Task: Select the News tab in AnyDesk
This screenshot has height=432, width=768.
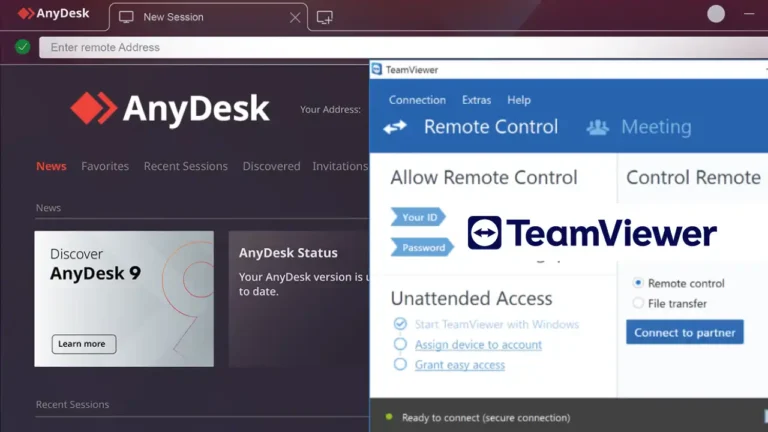Action: [51, 166]
